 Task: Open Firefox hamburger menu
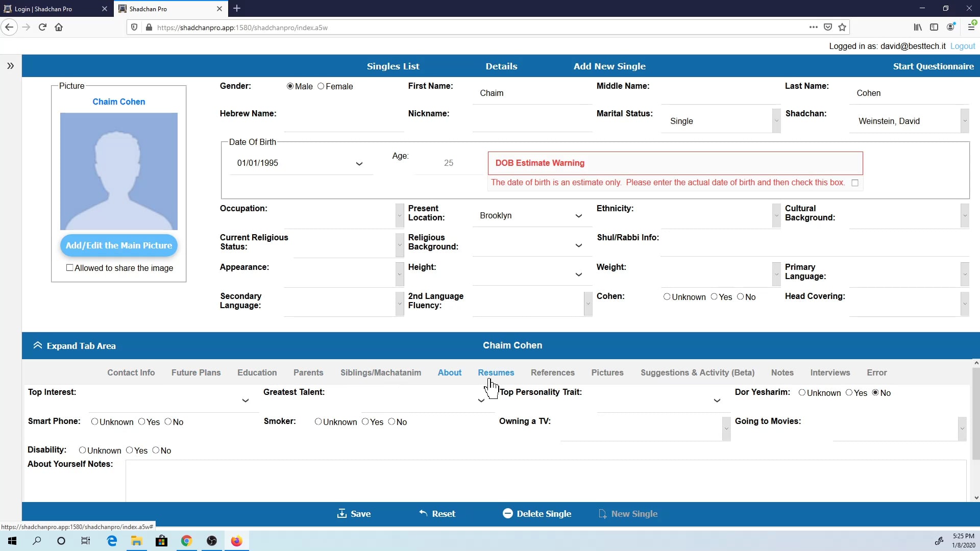tap(971, 27)
